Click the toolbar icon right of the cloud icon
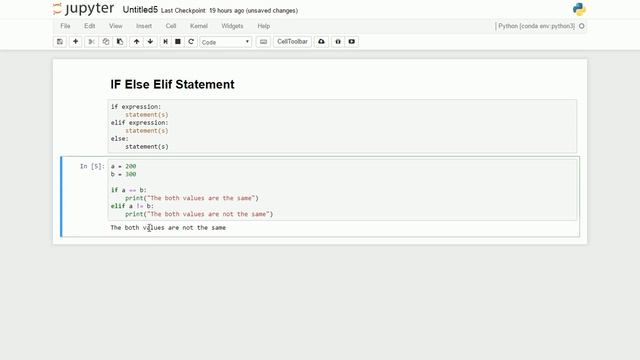Image resolution: width=640 pixels, height=360 pixels. pyautogui.click(x=338, y=42)
